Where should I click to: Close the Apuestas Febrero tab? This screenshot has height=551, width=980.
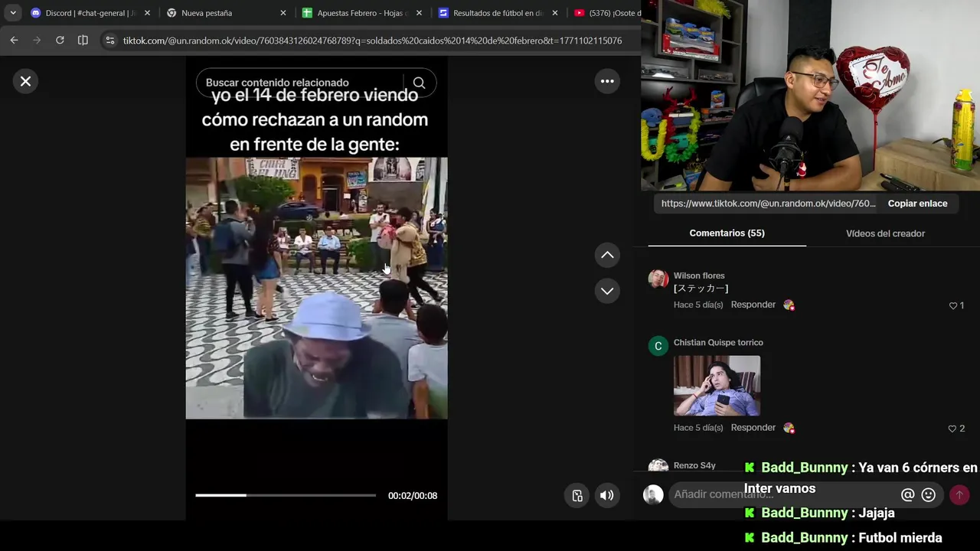click(x=419, y=13)
